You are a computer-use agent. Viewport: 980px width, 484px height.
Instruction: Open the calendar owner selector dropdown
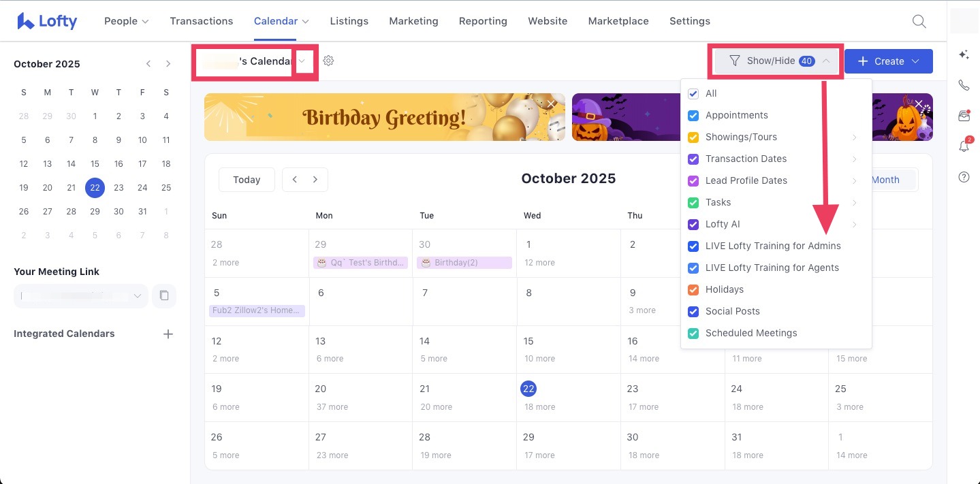pyautogui.click(x=302, y=61)
